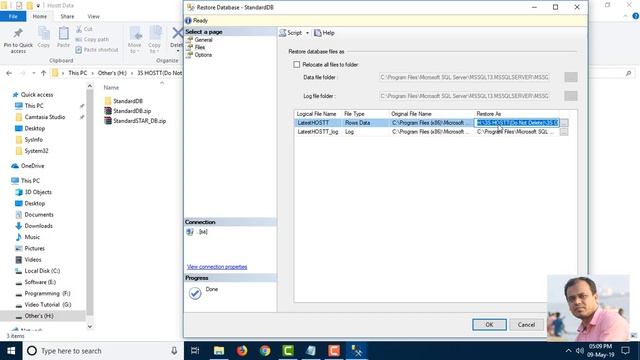Viewport: 640px width, 360px height.
Task: Click the File Type column header
Action: tap(354, 114)
